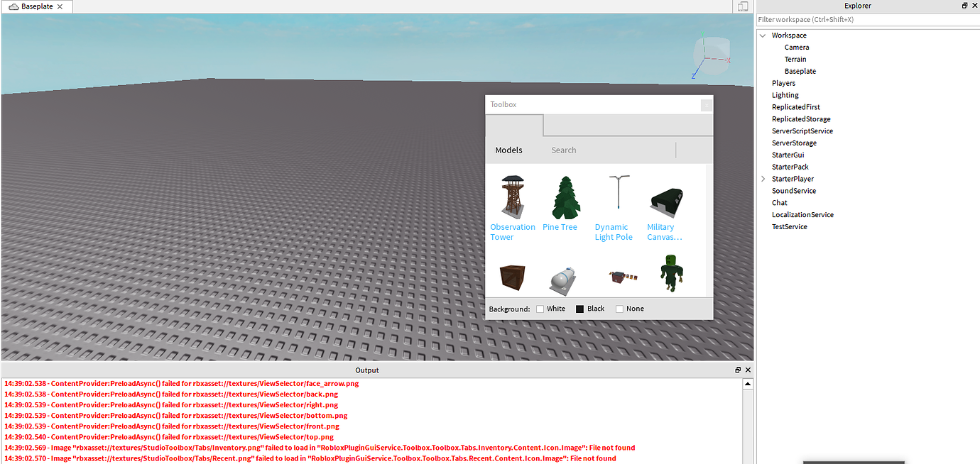Screen dimensions: 980x464
Task: Select ReplicatedStorage in the Explorer tree
Action: click(x=801, y=119)
